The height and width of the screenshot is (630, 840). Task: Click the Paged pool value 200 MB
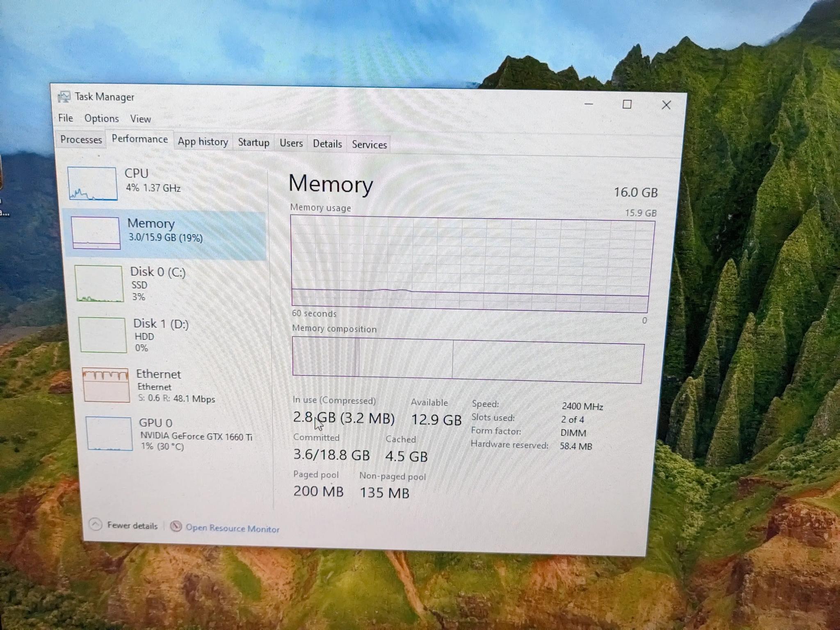tap(318, 491)
